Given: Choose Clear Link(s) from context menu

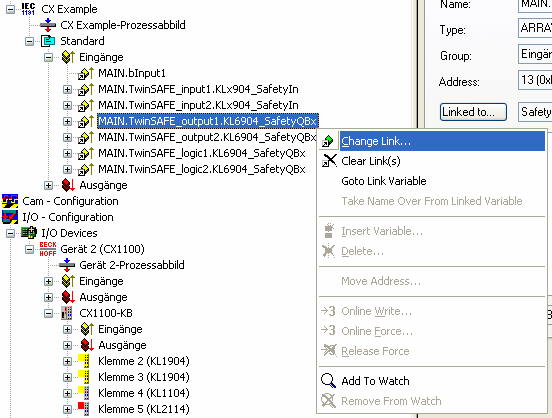Looking at the screenshot, I should (x=432, y=161).
